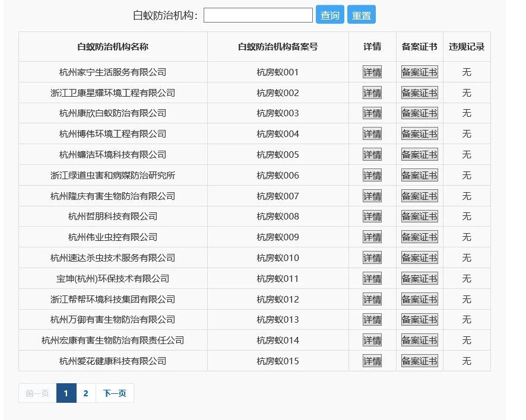Screen dimensions: 526x420
Task: Click 无 violation cell for 杭房蚁005
Action: 467,154
